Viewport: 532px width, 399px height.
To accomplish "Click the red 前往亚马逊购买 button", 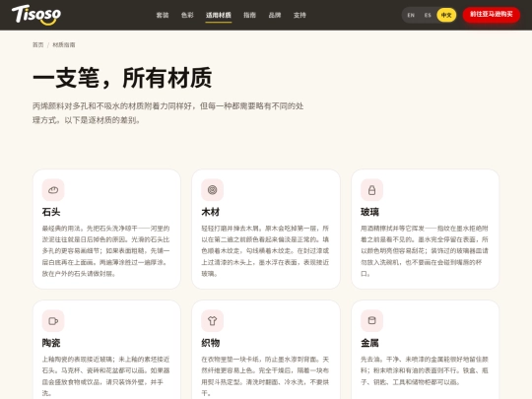I will (x=492, y=14).
